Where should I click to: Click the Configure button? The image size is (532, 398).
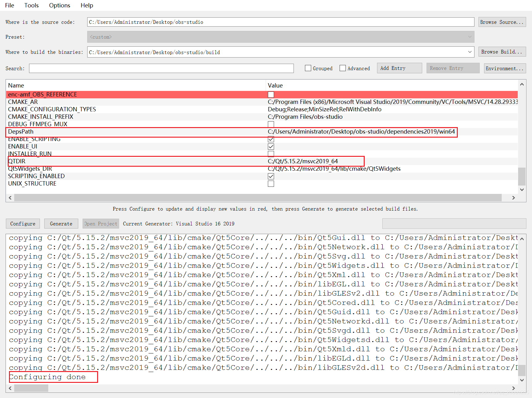[23, 224]
